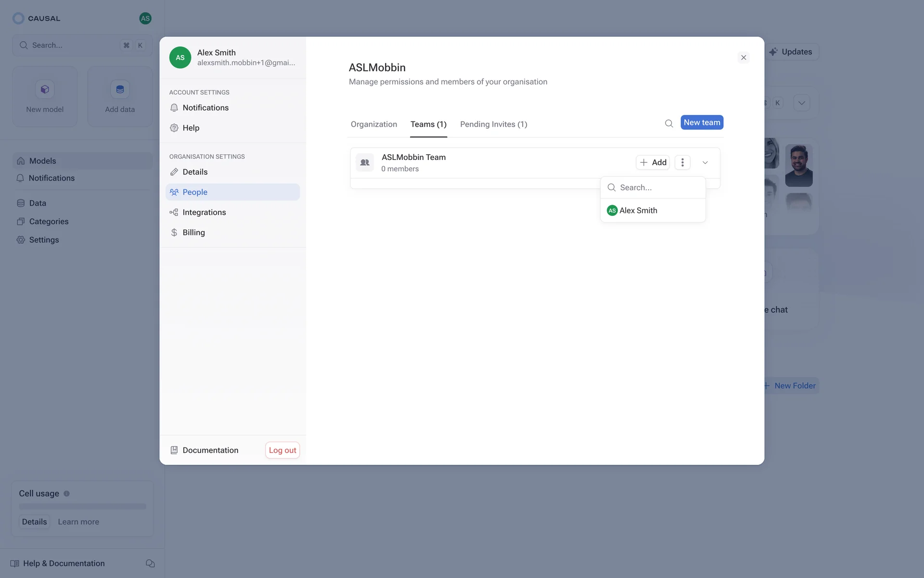
Task: Click the Log out button
Action: [x=282, y=450]
